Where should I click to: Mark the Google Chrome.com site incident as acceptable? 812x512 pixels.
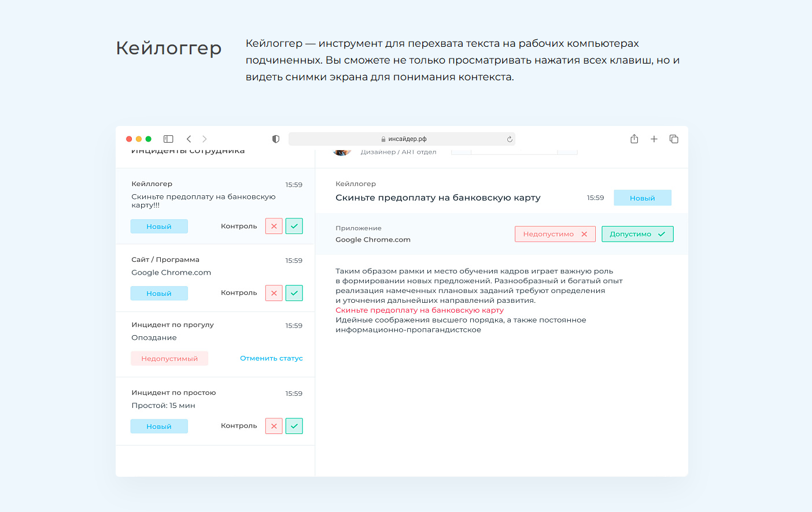pyautogui.click(x=294, y=292)
